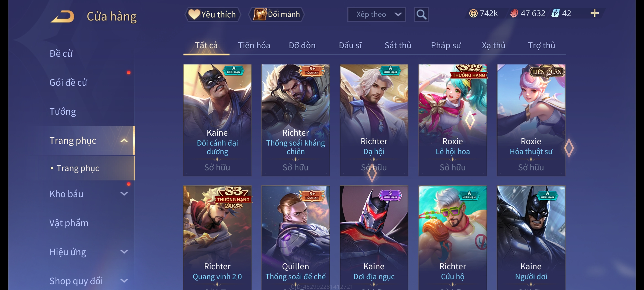644x290 pixels.
Task: Expand the Kho báu sidebar section
Action: tap(124, 194)
